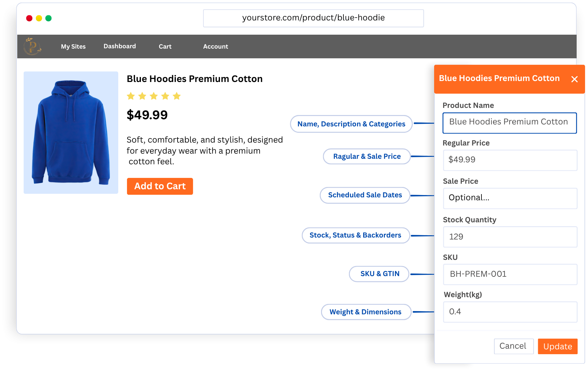Click the fifth rating star
This screenshot has width=588, height=372.
coord(177,96)
